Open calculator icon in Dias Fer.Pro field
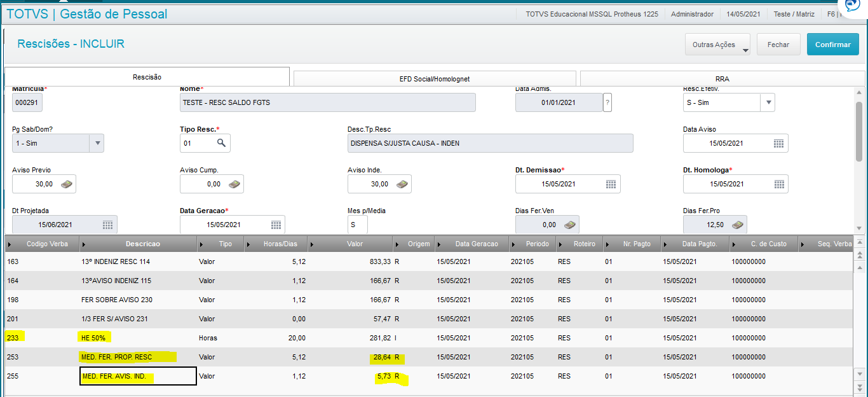 (x=738, y=225)
